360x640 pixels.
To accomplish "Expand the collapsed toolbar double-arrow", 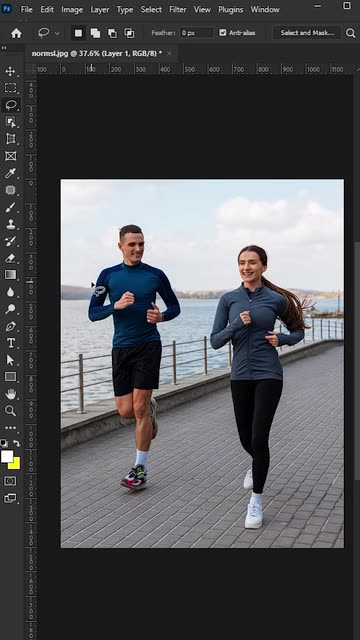I will tap(4, 48).
